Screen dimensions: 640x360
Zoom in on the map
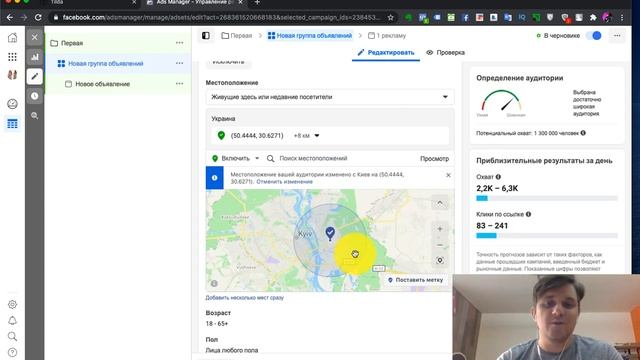(440, 229)
